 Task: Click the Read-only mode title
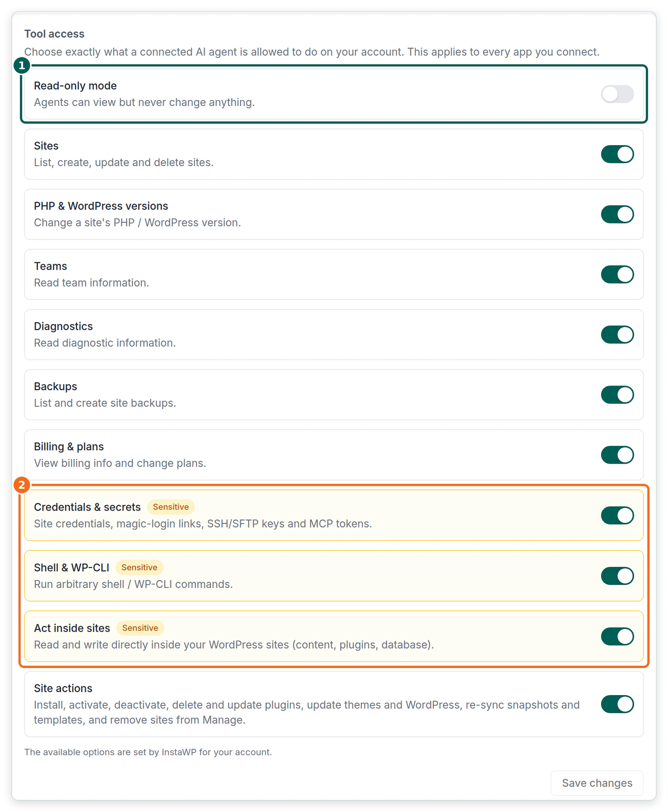pos(75,86)
